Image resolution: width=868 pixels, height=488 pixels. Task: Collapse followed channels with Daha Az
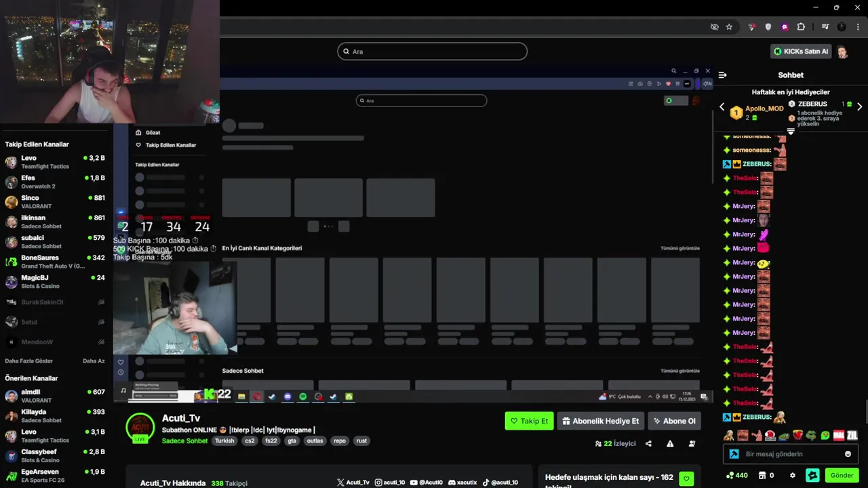[x=94, y=361]
